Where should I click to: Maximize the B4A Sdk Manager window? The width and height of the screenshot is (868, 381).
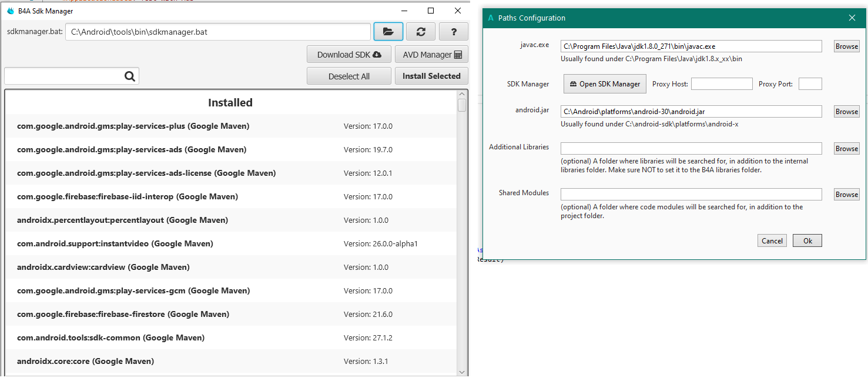[x=431, y=11]
